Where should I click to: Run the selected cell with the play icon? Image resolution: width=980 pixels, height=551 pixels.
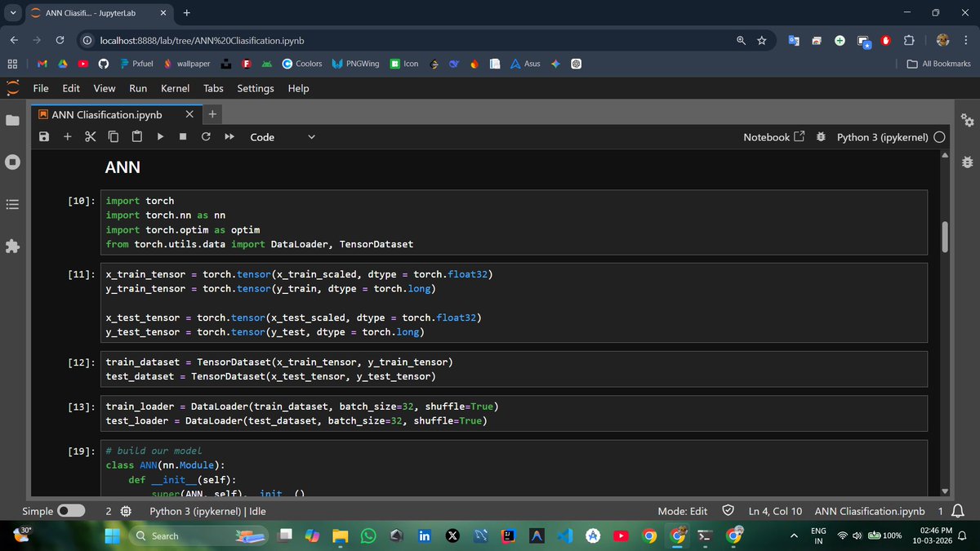[x=160, y=137]
